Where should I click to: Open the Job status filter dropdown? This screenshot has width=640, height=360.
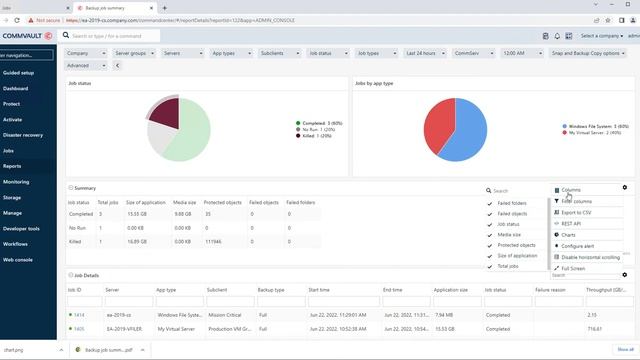pos(329,53)
